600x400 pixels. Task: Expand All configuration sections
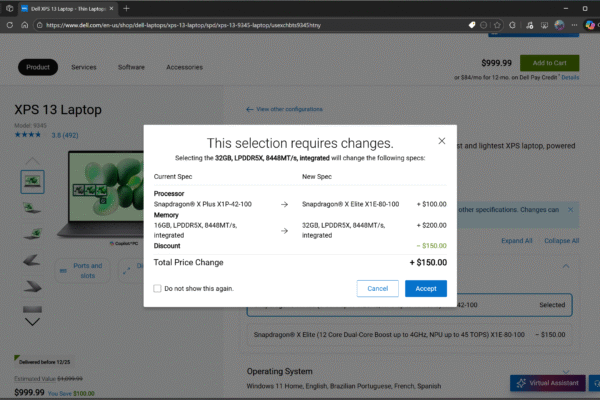[516, 241]
